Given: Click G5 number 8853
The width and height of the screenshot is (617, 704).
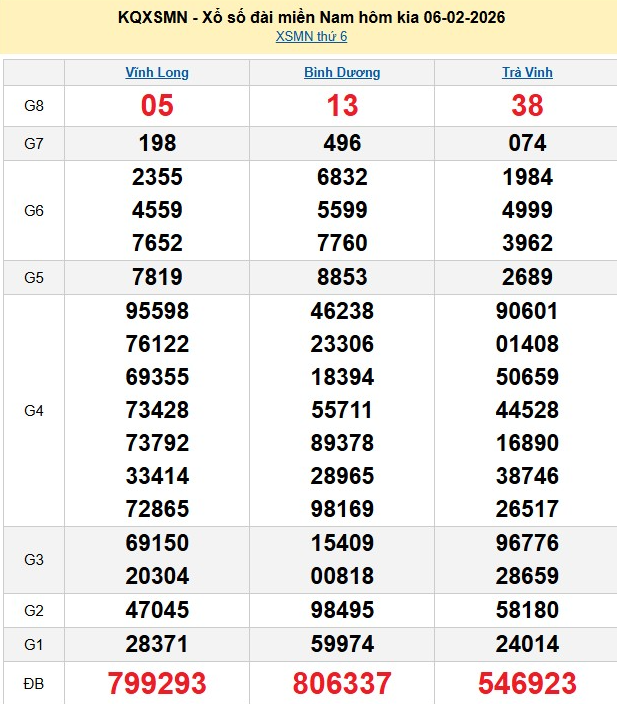Looking at the screenshot, I should pyautogui.click(x=342, y=278).
